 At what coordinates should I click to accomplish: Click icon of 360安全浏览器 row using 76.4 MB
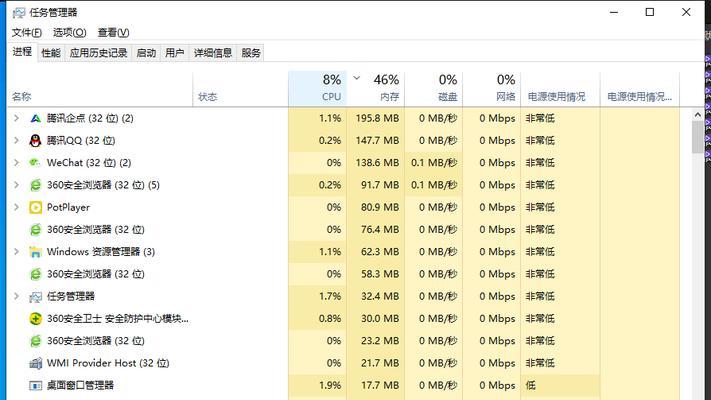pyautogui.click(x=35, y=229)
